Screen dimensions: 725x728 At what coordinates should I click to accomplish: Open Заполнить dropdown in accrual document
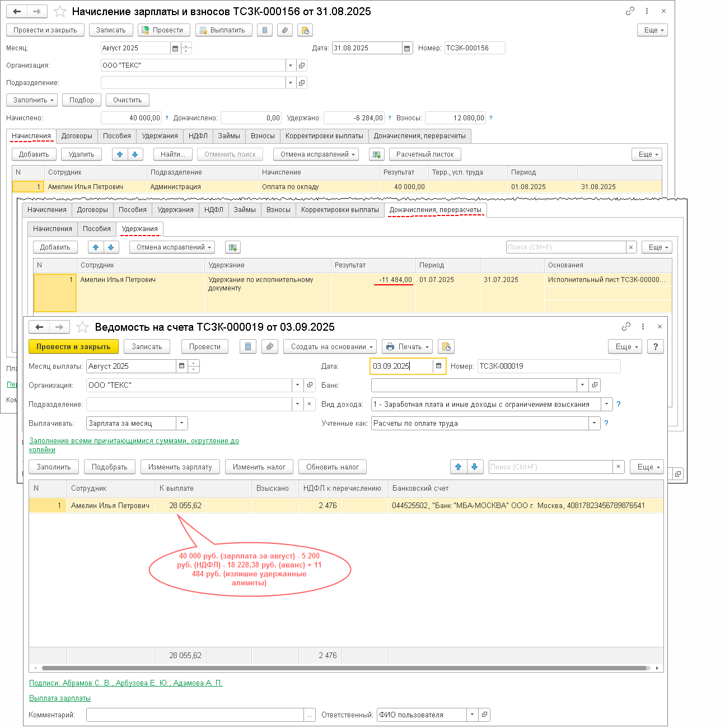(x=32, y=100)
